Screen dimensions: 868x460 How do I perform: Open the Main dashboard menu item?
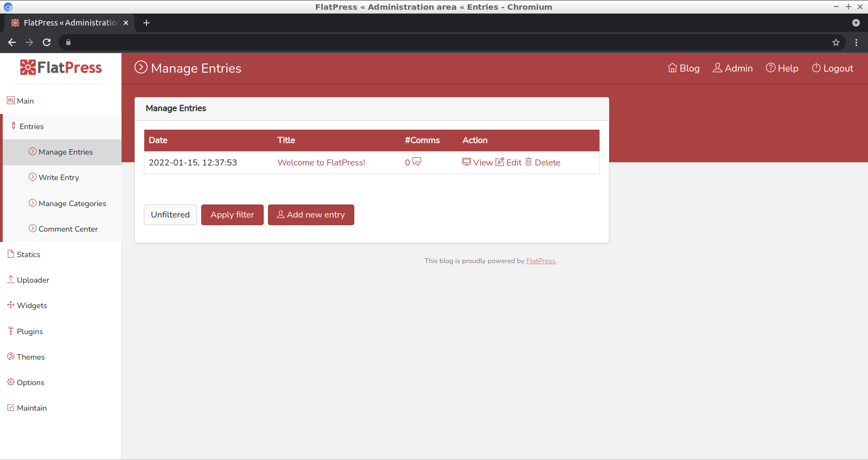(x=61, y=101)
